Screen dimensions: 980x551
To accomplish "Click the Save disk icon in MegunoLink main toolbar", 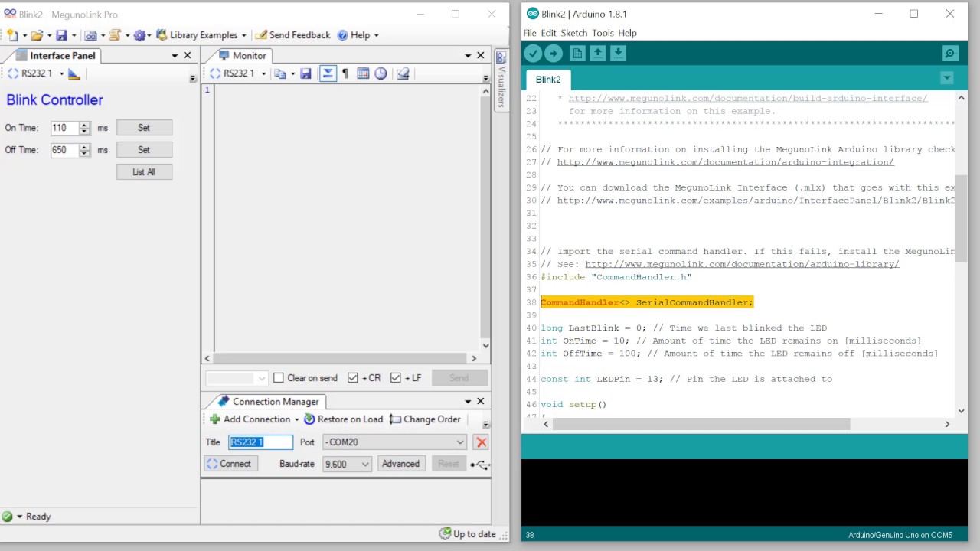I will coord(61,35).
